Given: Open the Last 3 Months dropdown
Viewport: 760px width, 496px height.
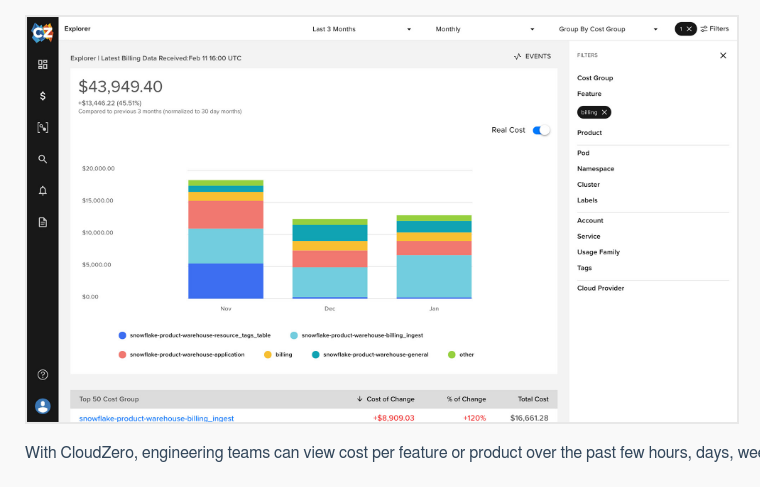Looking at the screenshot, I should point(361,29).
